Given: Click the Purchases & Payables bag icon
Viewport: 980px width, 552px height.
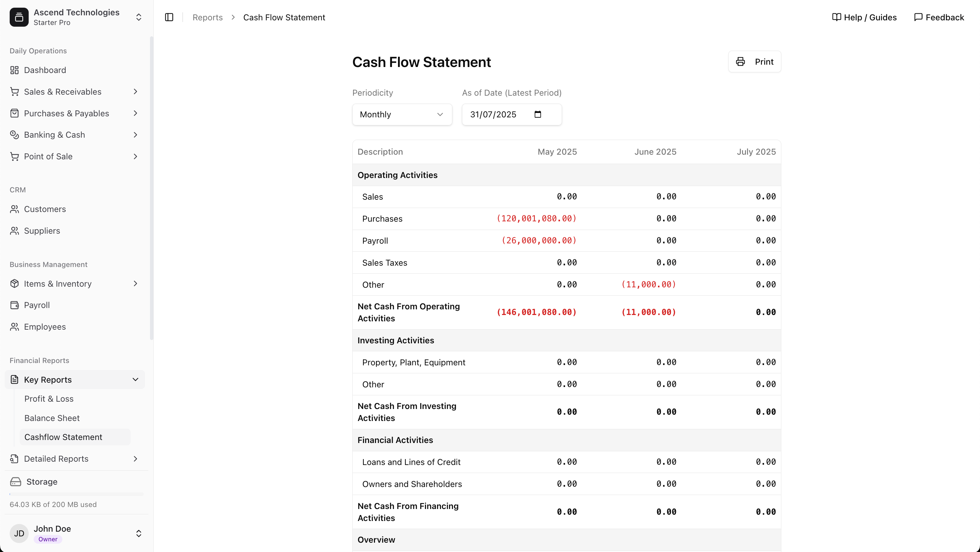Looking at the screenshot, I should [14, 113].
